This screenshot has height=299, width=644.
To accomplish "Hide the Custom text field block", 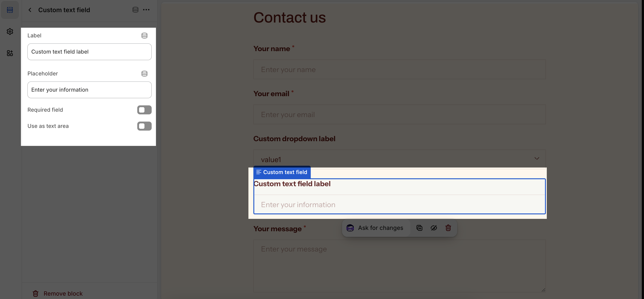I will (434, 228).
